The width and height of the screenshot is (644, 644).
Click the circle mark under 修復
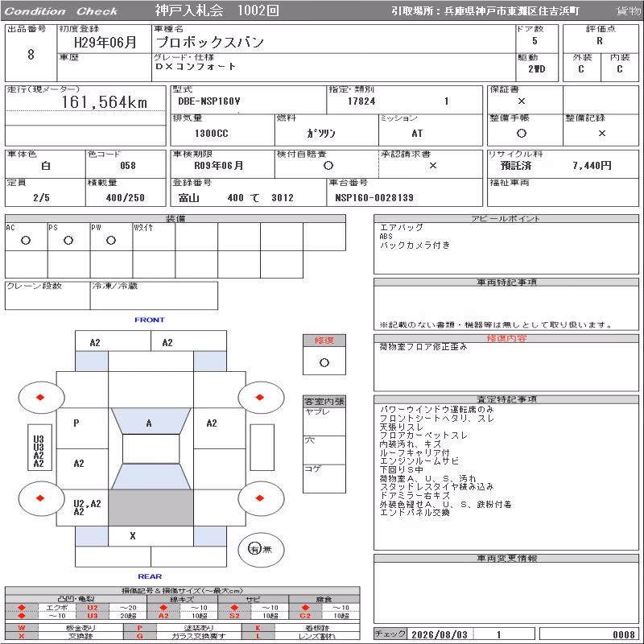click(x=324, y=363)
